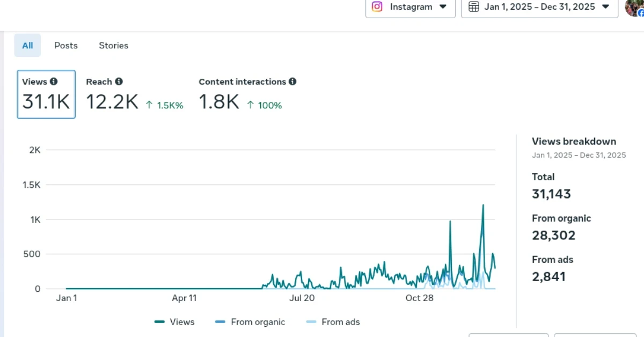Viewport: 644px width, 337px height.
Task: Click the Views line color swatch
Action: 159,322
